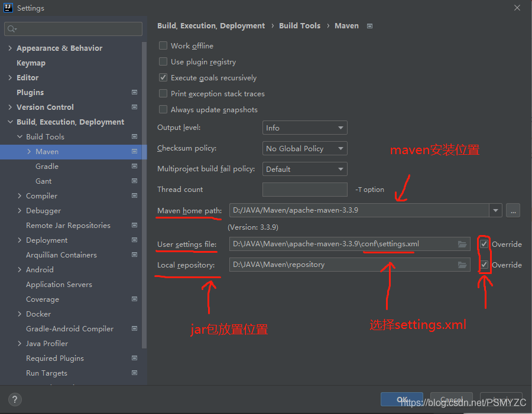Open the Maven home path dropdown arrow
Viewport: 532px width, 414px height.
coord(495,211)
